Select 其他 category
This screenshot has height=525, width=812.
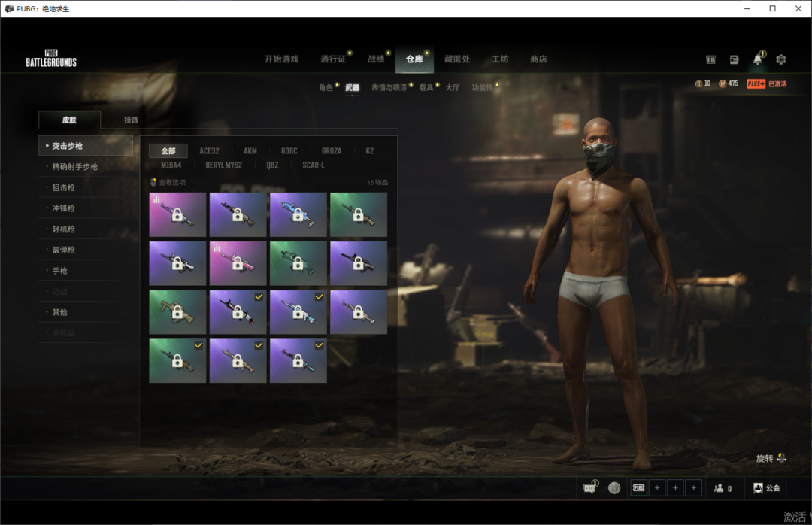click(60, 311)
